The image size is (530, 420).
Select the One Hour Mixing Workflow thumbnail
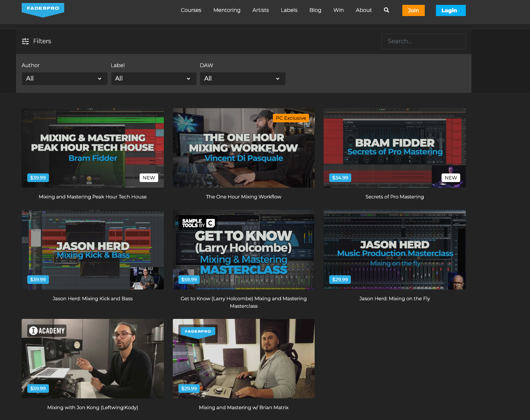click(243, 148)
